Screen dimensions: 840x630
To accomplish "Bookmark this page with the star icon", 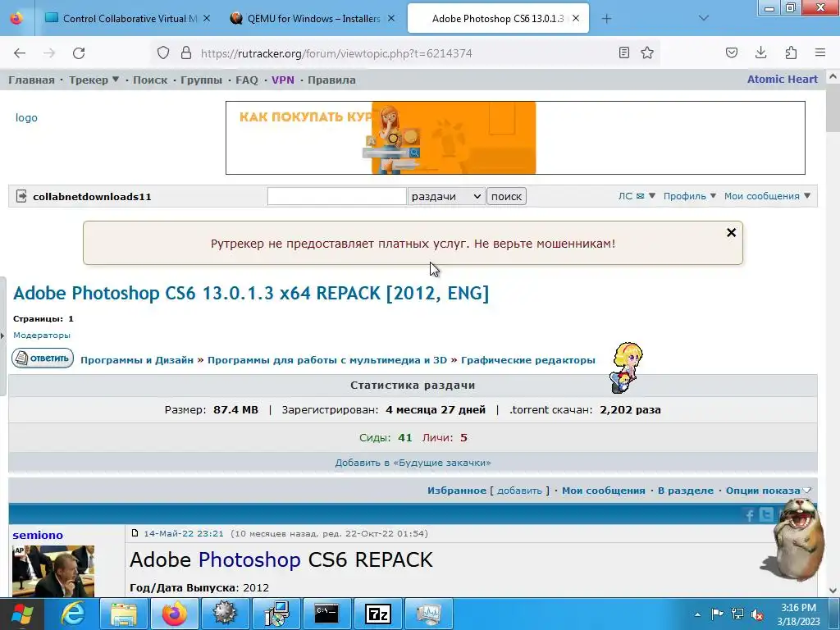I will [647, 52].
